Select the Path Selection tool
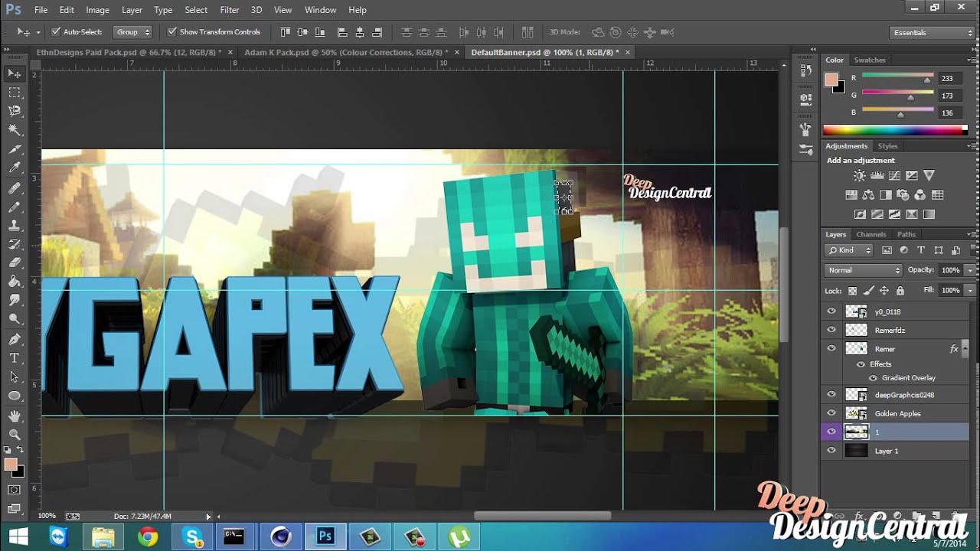Viewport: 980px width, 551px height. click(x=14, y=377)
